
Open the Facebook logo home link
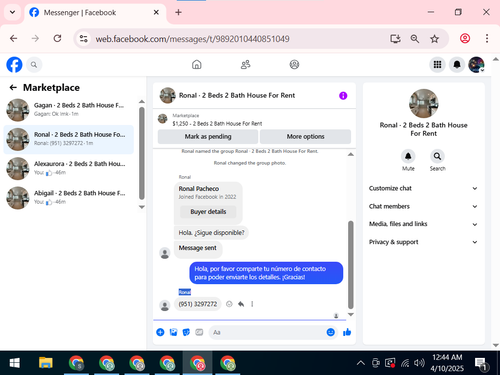14,65
